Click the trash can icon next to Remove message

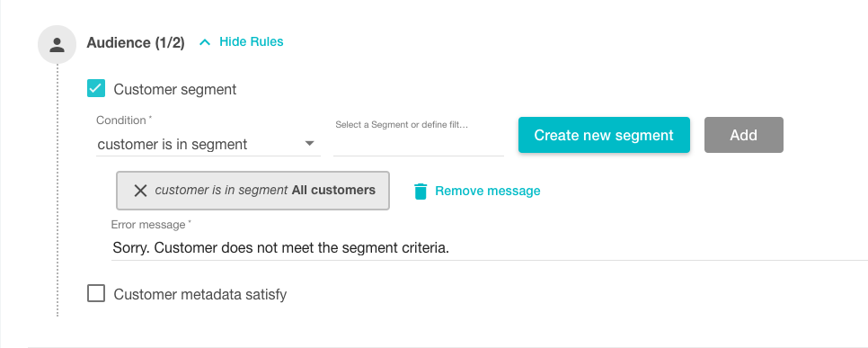tap(421, 192)
